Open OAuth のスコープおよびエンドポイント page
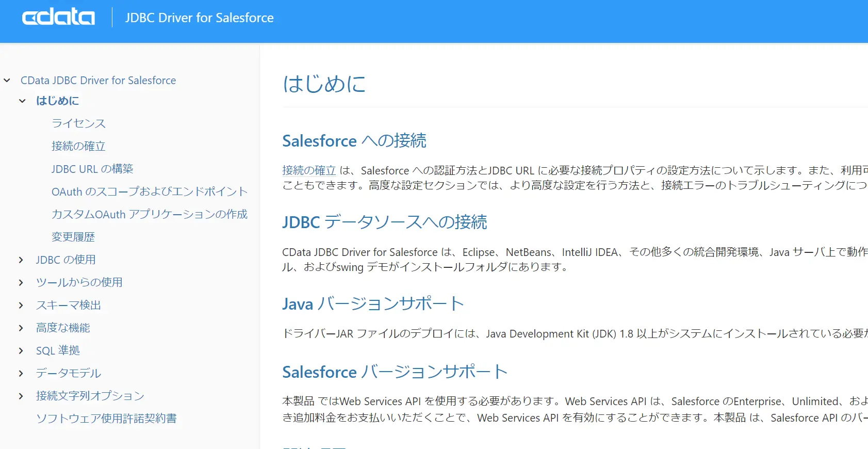Screen dimensions: 868x449 [150, 191]
